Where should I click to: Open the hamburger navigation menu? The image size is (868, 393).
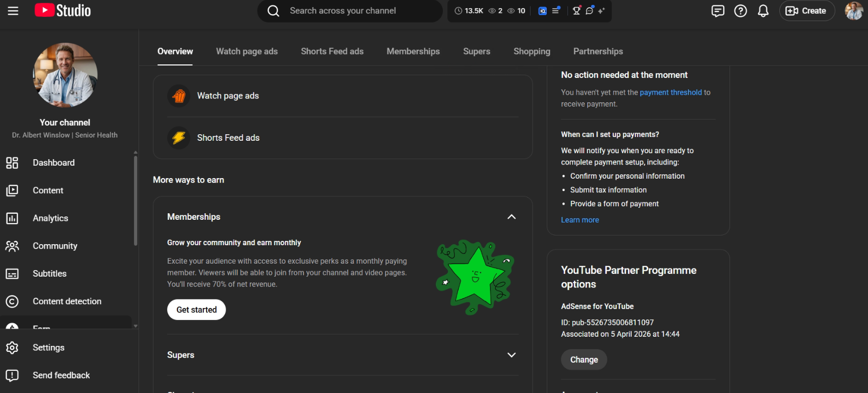(x=13, y=11)
